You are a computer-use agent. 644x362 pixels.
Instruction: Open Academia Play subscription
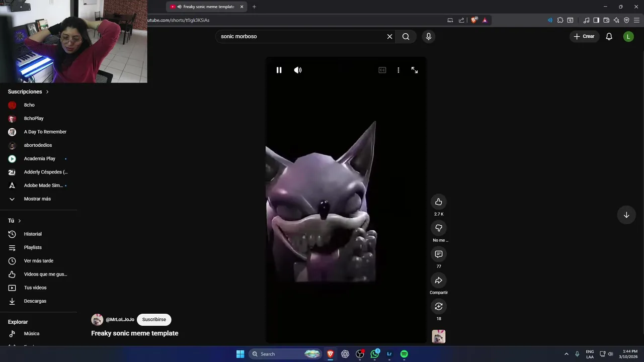click(x=39, y=158)
